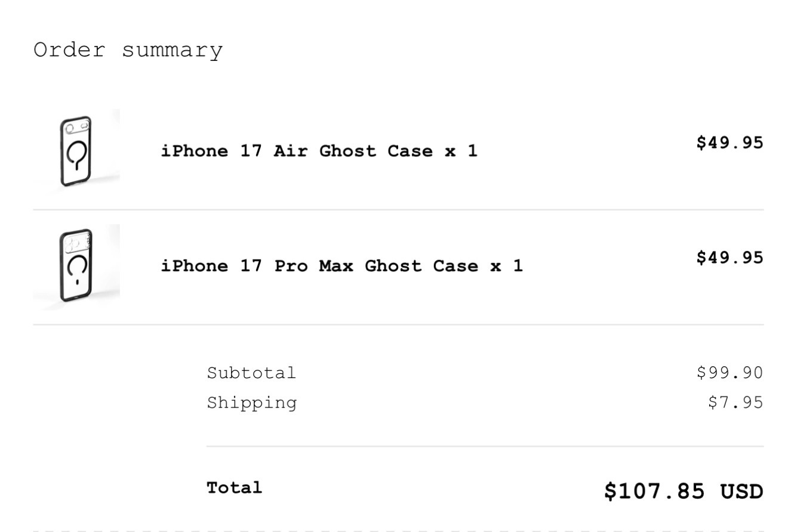Click the Pro Max Ghost Case $49.95 price
This screenshot has height=532, width=788.
click(729, 258)
